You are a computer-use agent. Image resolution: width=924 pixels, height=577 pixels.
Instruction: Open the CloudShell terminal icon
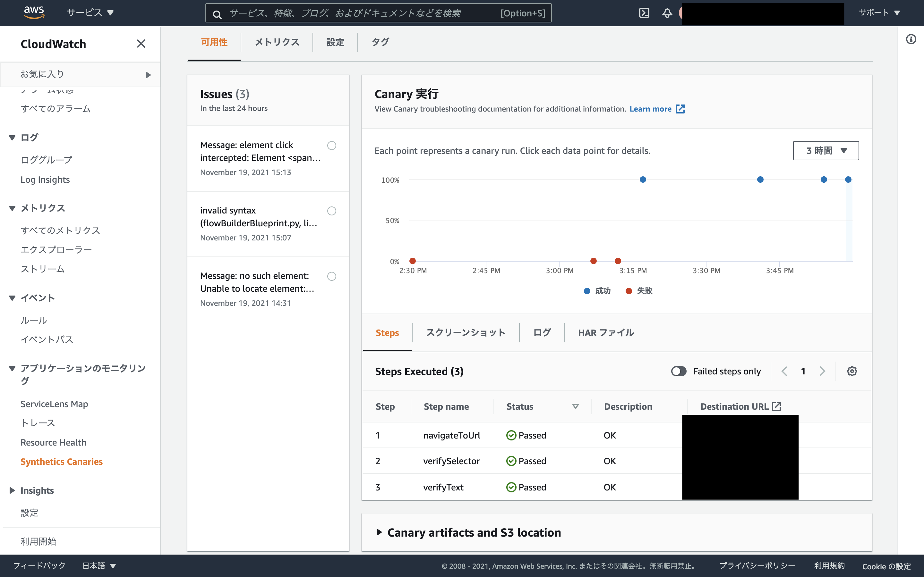(644, 13)
